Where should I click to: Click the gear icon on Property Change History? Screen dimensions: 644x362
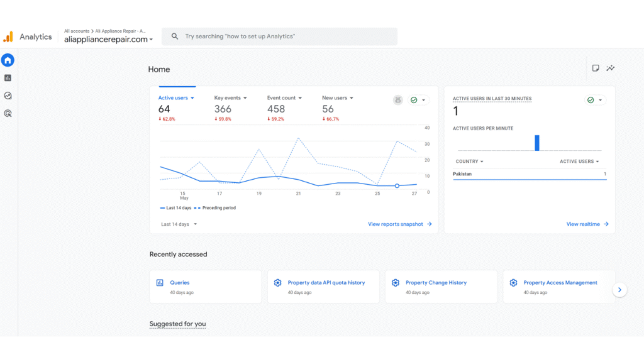(396, 283)
